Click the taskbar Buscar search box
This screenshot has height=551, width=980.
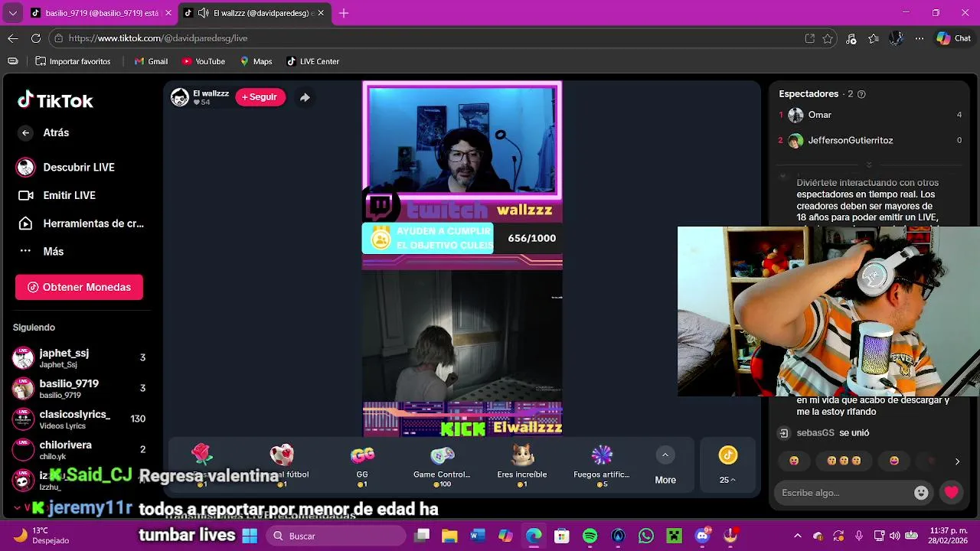337,536
